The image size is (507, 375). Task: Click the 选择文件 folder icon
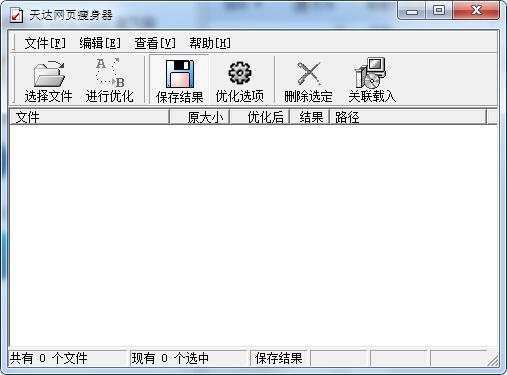[x=49, y=73]
